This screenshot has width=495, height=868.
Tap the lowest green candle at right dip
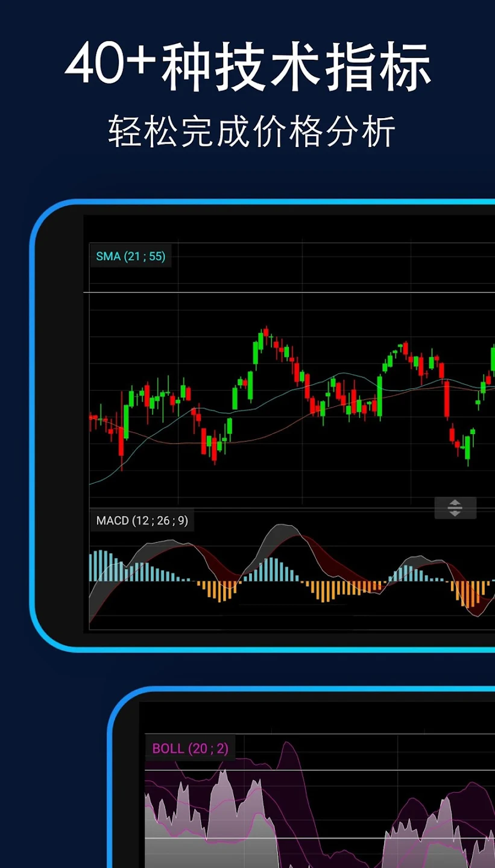tap(467, 449)
